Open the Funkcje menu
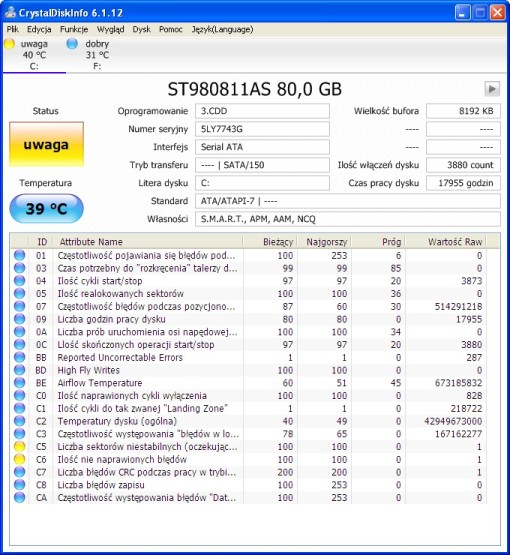This screenshot has width=510, height=555. 74,29
